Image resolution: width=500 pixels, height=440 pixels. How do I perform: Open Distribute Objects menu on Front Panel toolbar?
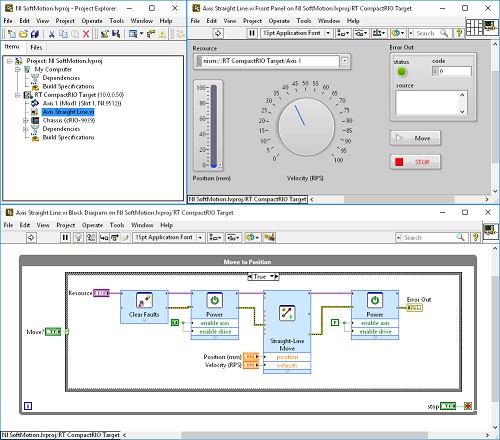(x=361, y=33)
